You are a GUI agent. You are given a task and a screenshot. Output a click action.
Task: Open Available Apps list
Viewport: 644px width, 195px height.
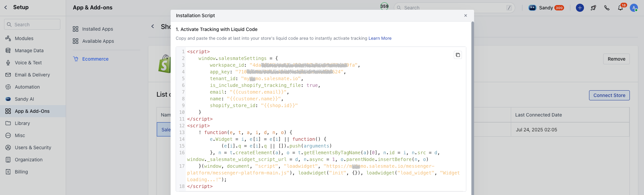98,41
